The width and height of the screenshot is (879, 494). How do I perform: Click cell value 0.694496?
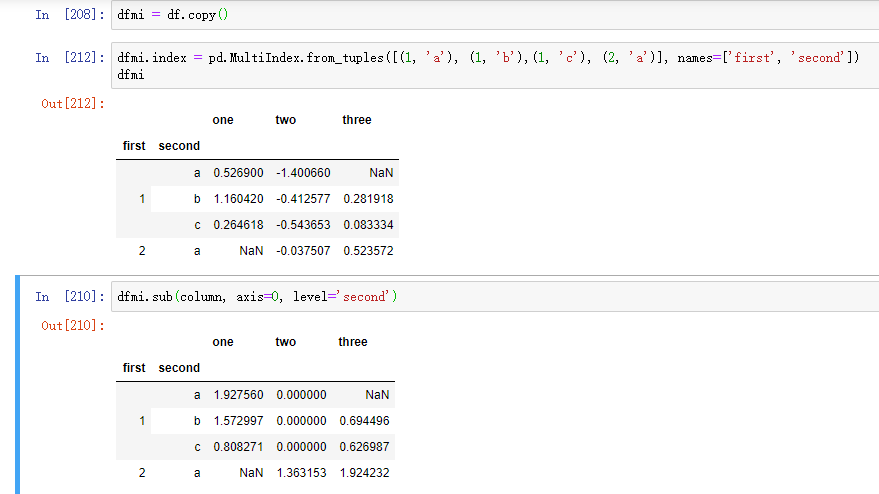coord(364,421)
